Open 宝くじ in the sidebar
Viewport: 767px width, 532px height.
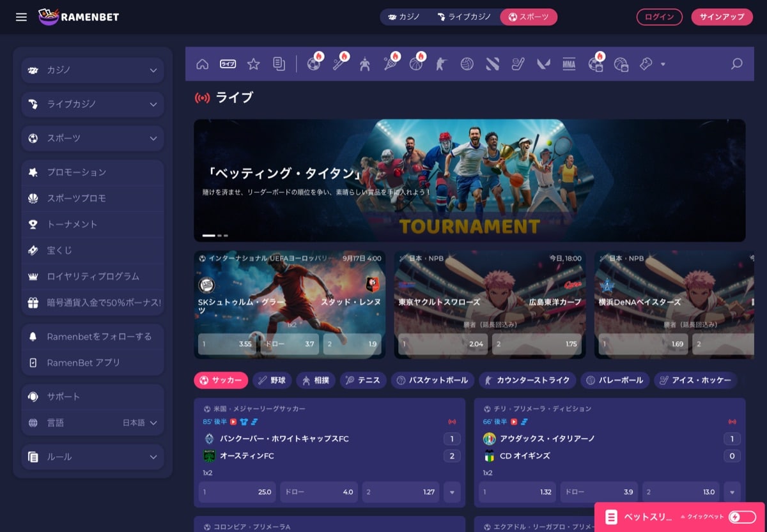coord(93,251)
